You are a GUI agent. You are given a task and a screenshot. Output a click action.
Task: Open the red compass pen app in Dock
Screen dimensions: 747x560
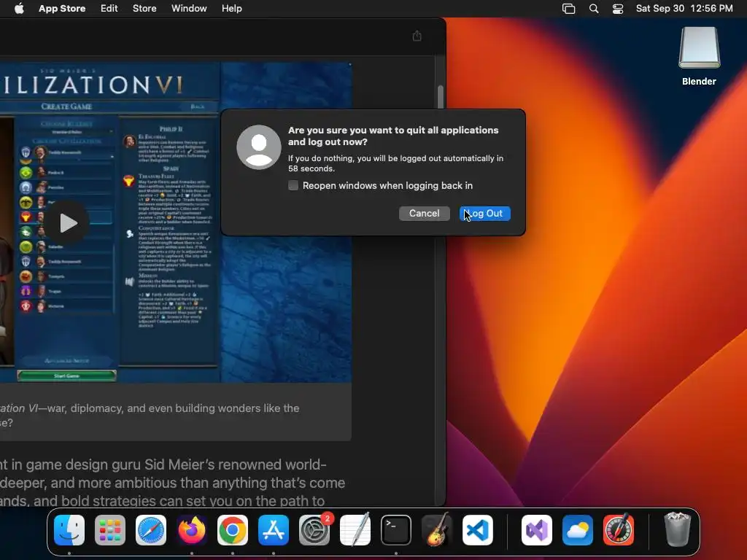click(x=619, y=530)
